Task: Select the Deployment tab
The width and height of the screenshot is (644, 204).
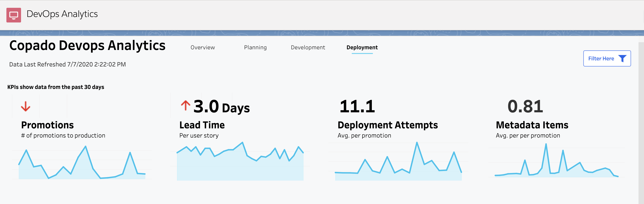Action: coord(362,47)
